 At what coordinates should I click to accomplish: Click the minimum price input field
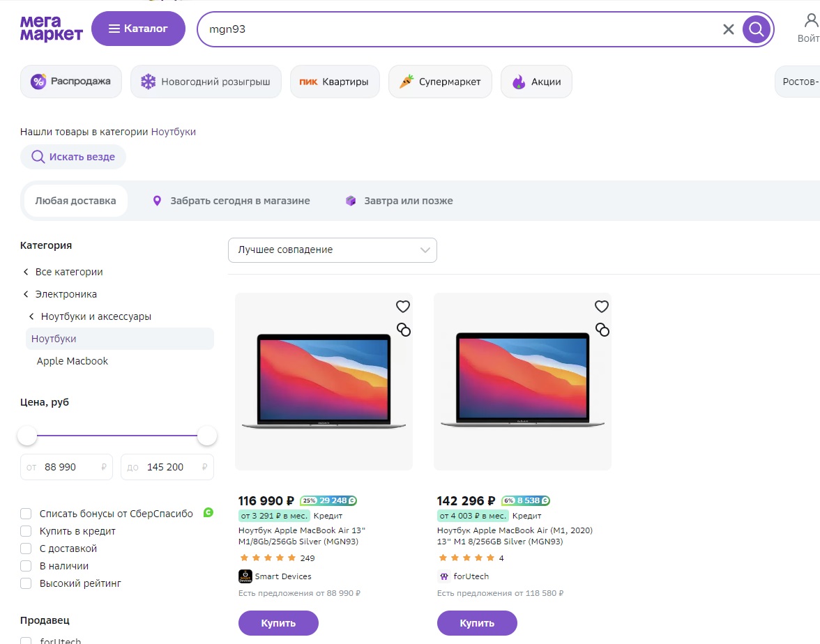tap(68, 467)
